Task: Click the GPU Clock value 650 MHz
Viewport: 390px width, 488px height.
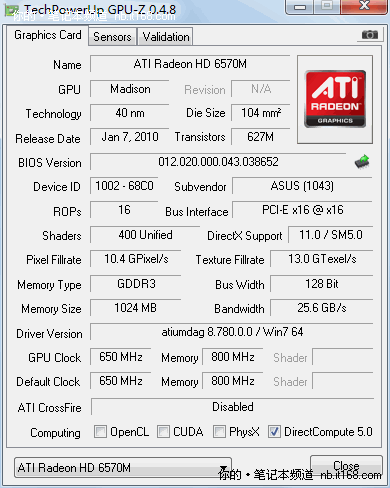Action: 121,357
